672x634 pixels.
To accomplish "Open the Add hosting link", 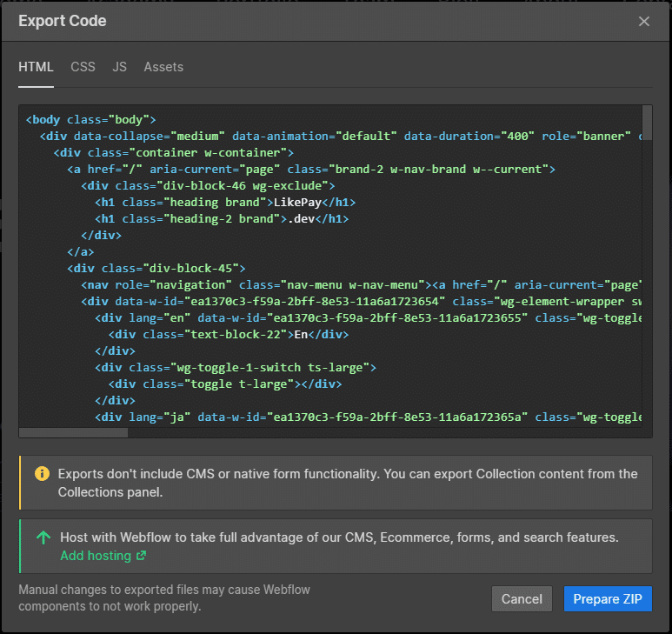I will point(96,556).
